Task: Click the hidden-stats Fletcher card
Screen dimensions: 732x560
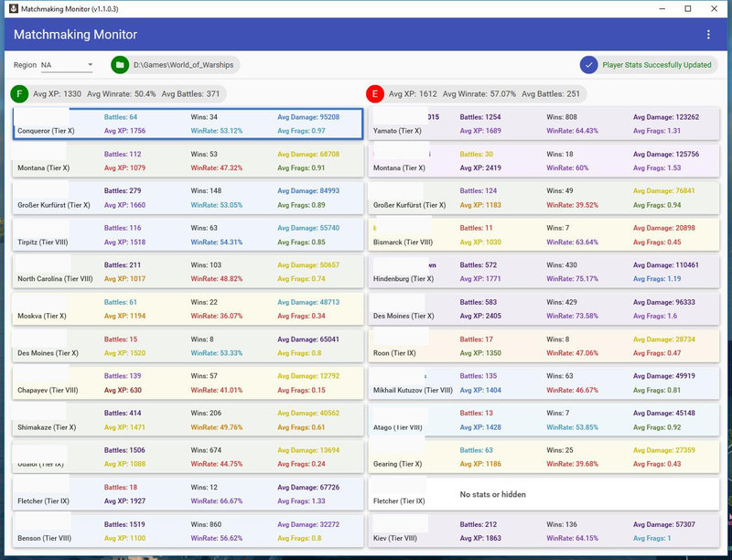Action: (x=544, y=494)
